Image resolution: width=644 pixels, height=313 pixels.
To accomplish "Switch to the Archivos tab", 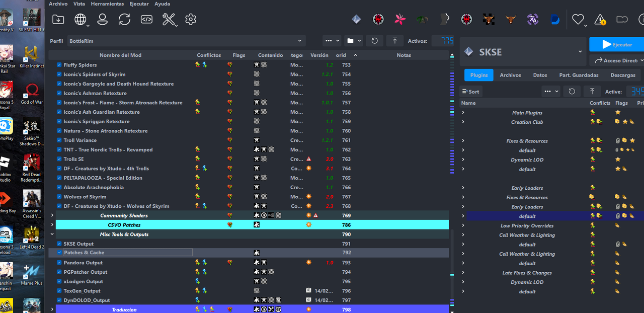I will point(510,75).
